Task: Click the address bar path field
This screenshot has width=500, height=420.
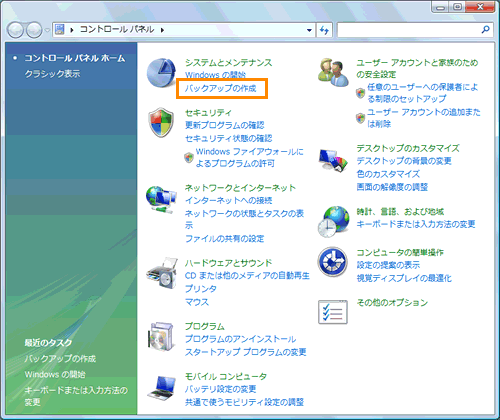Action: point(183,30)
